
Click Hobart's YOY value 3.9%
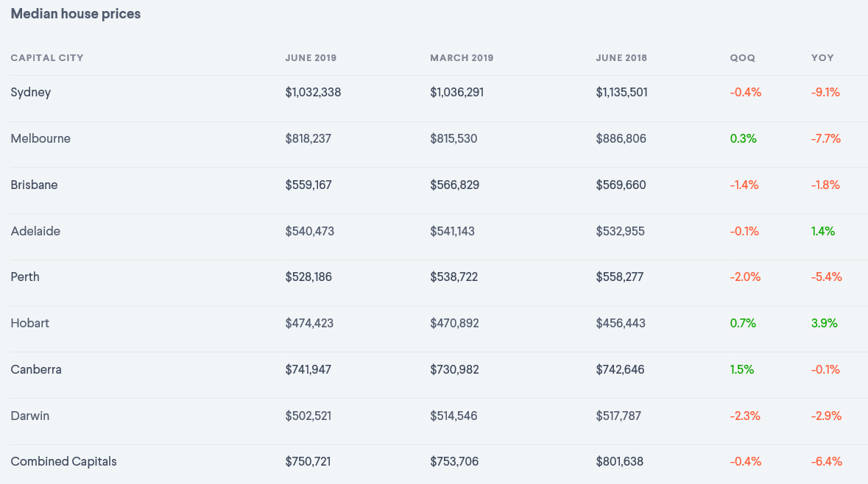click(825, 324)
